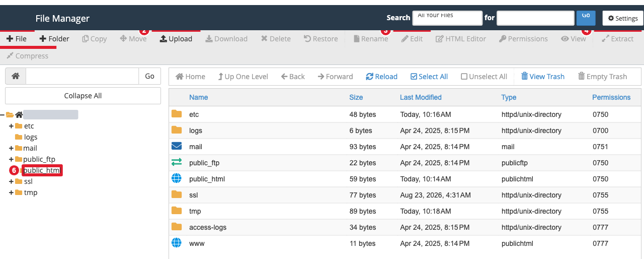The height and width of the screenshot is (259, 644).
Task: Click the Restore toolbar button
Action: [x=321, y=39]
